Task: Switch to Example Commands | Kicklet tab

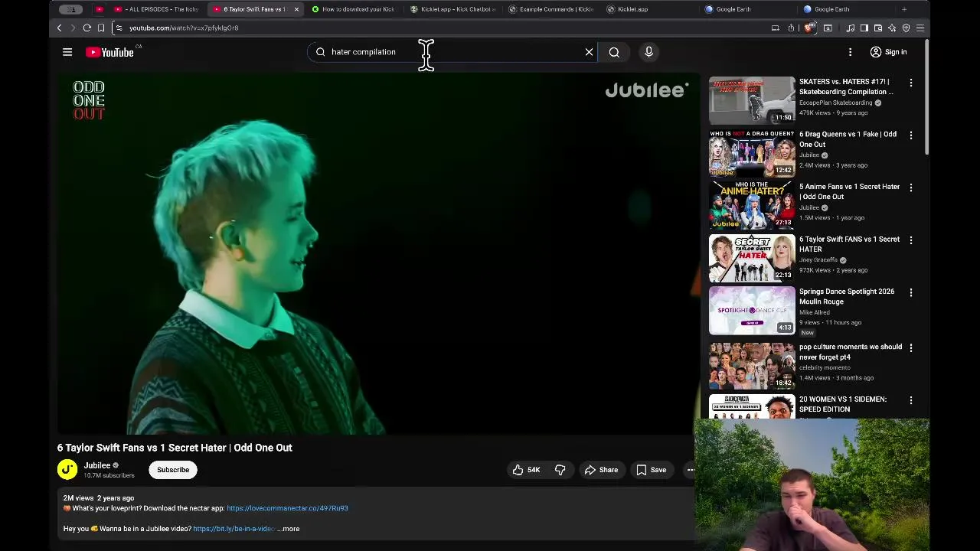Action: click(551, 9)
